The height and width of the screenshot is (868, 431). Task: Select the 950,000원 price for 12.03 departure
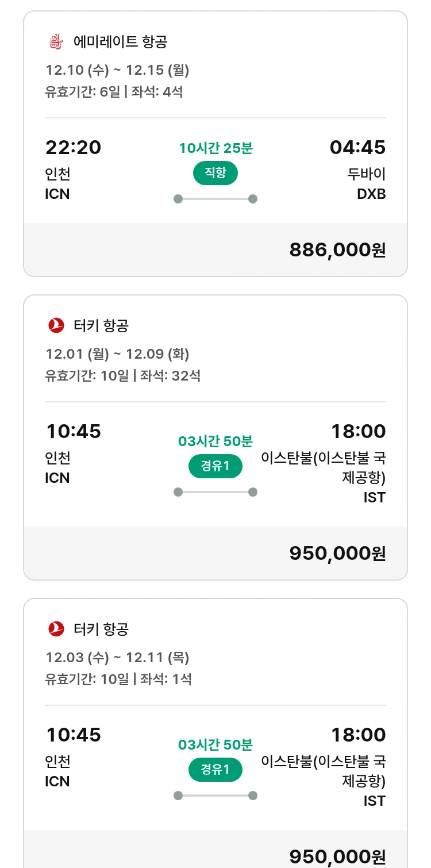click(x=337, y=857)
